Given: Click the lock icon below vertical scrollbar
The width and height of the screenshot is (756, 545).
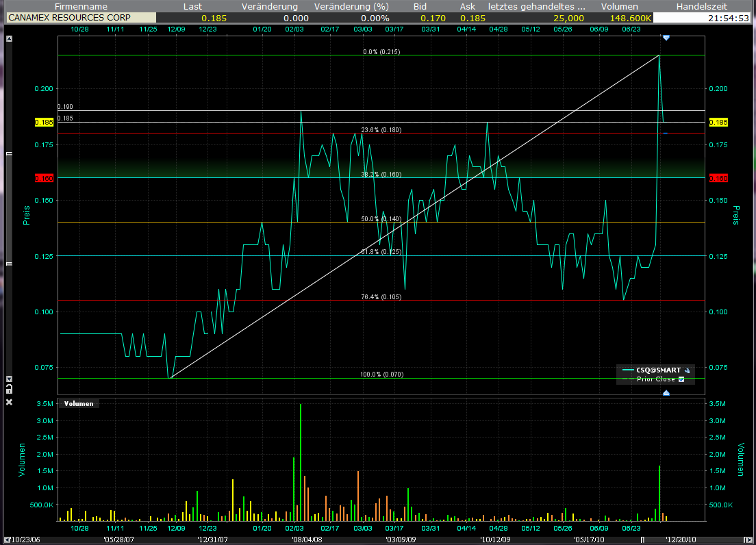Looking at the screenshot, I should [9, 390].
